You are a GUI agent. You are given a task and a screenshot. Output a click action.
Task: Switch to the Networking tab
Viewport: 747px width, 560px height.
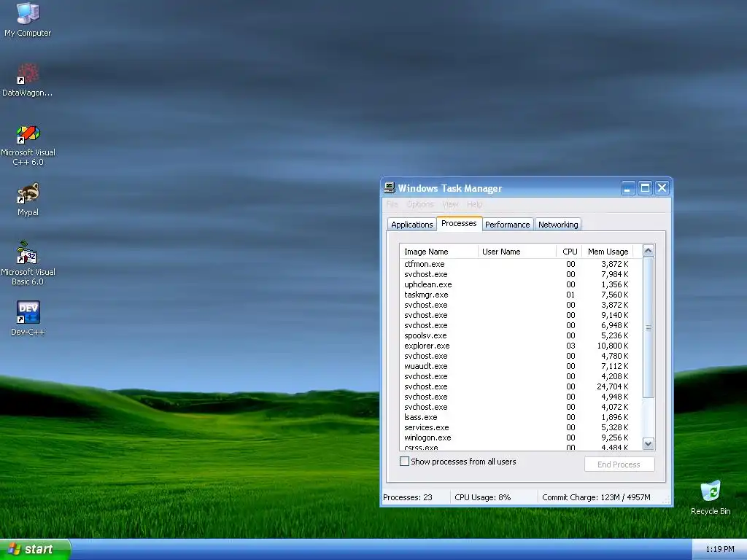558,225
